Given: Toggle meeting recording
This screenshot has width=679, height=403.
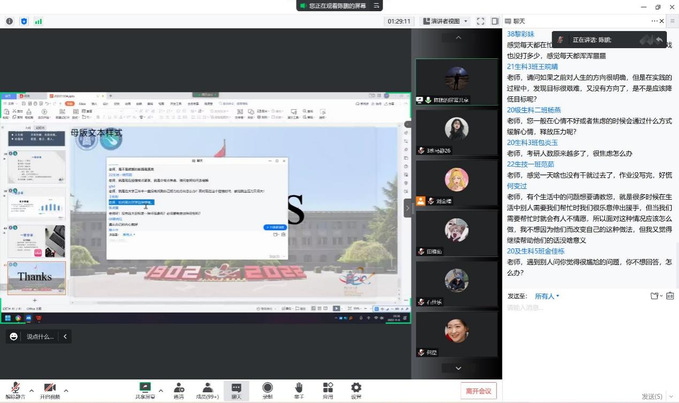Looking at the screenshot, I should tap(267, 389).
